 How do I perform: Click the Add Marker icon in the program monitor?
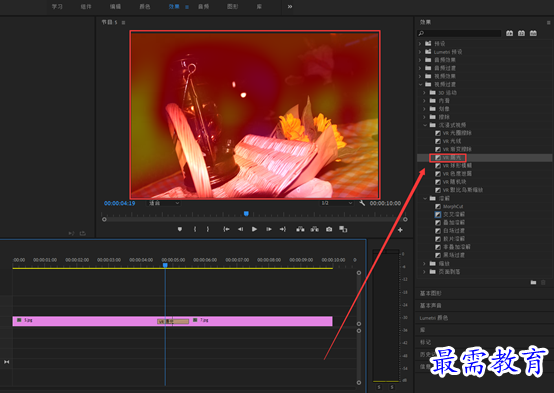pos(180,229)
